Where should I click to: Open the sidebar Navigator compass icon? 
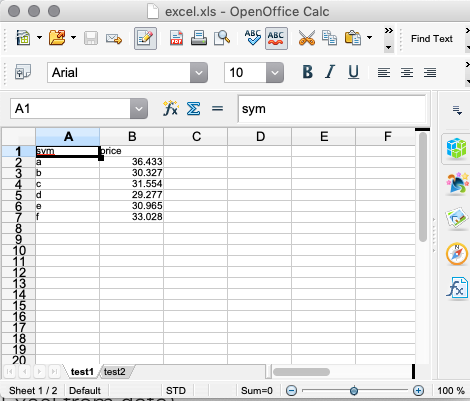(457, 254)
